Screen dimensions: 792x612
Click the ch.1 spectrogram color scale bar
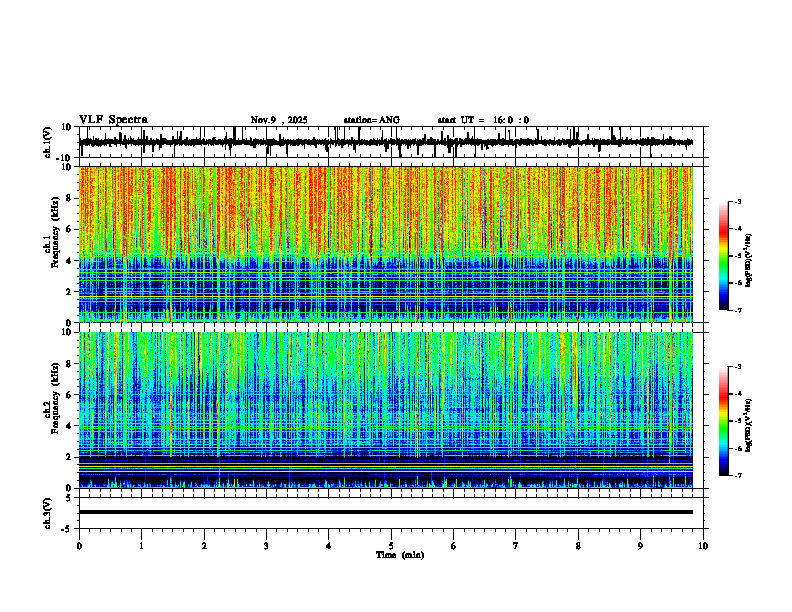click(723, 256)
